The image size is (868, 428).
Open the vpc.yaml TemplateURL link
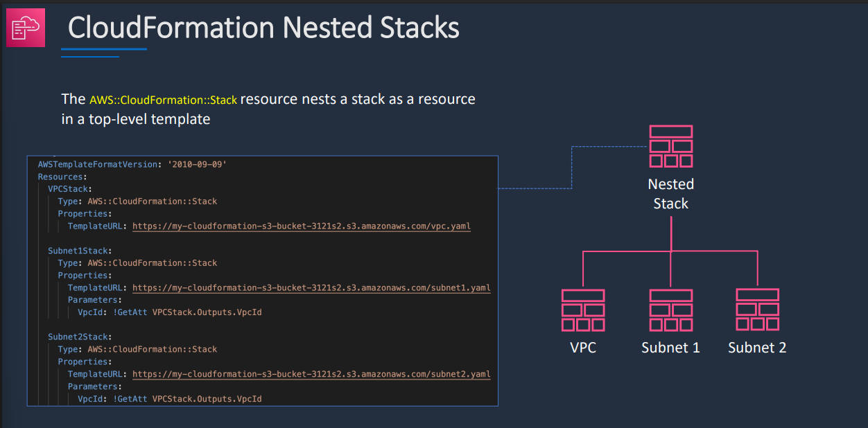[302, 226]
